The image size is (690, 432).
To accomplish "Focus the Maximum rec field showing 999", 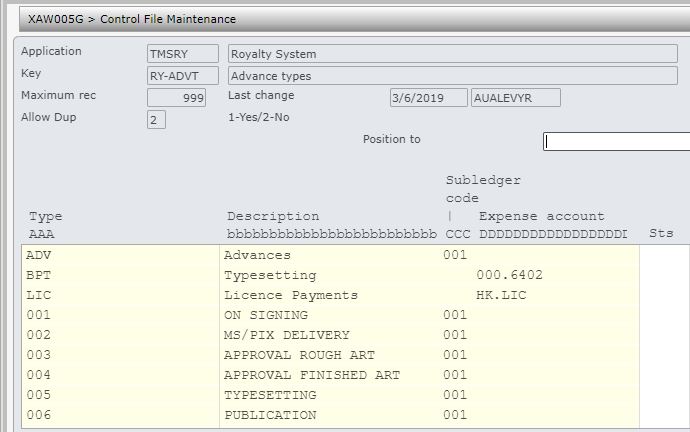I will (x=177, y=98).
